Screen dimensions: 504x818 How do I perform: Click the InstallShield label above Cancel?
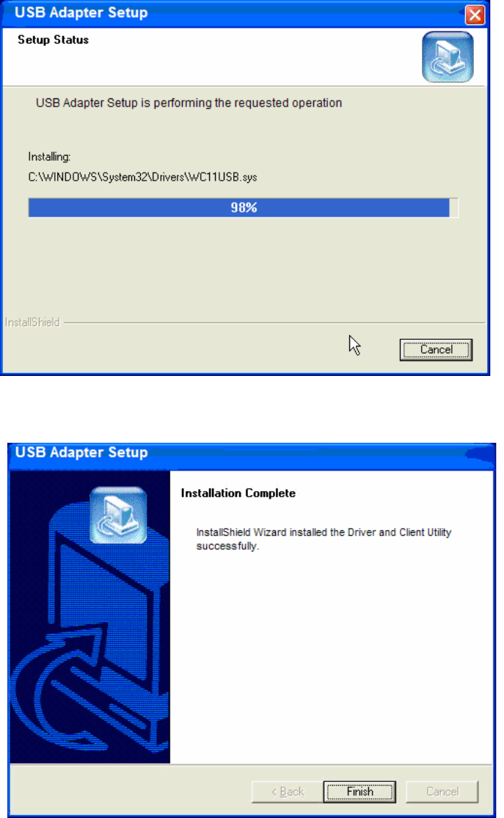pyautogui.click(x=32, y=322)
